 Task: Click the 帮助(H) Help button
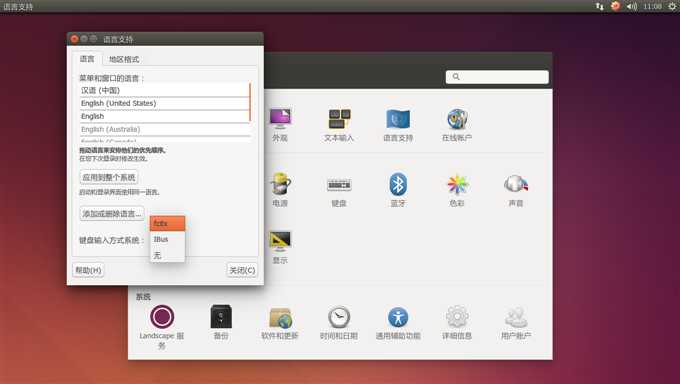pos(88,270)
